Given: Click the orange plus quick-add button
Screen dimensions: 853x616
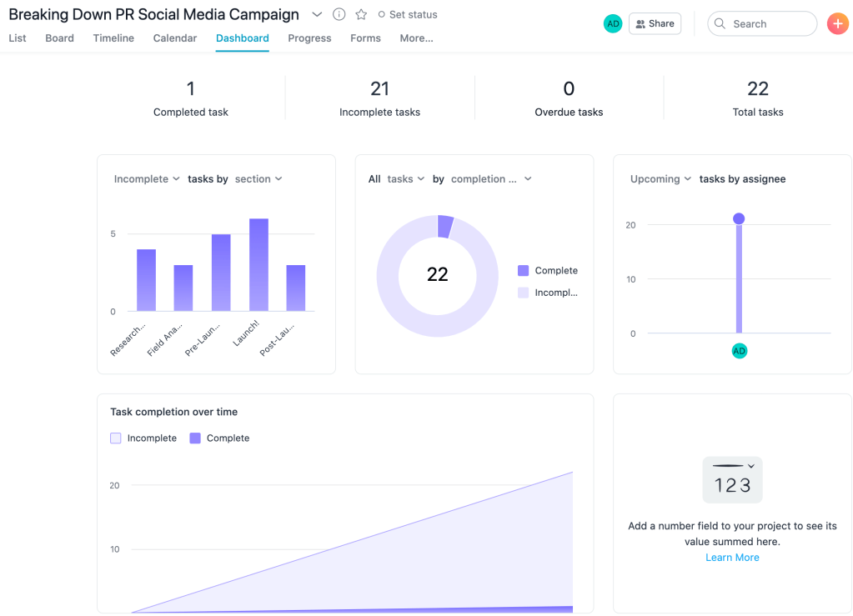Looking at the screenshot, I should click(x=837, y=23).
